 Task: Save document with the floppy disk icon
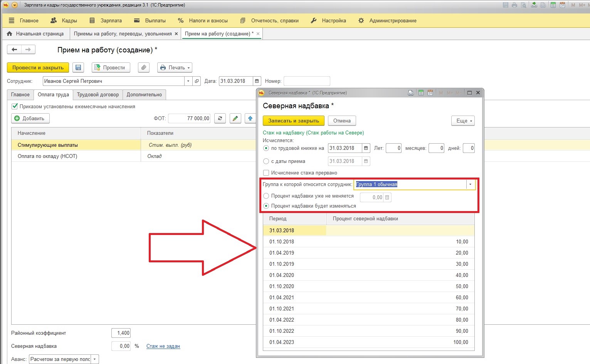(x=78, y=67)
